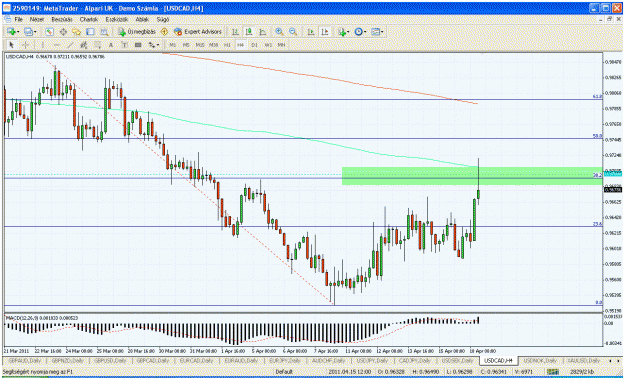Screen dimensions: 625x378
Task: Open the Nézet menu
Action: (x=37, y=19)
